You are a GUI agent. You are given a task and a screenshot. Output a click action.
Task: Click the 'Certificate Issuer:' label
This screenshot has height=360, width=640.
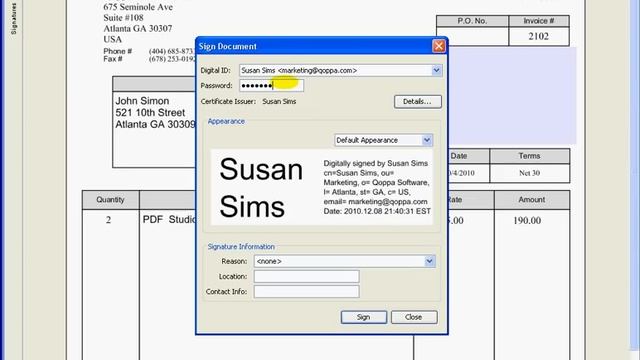pos(228,102)
